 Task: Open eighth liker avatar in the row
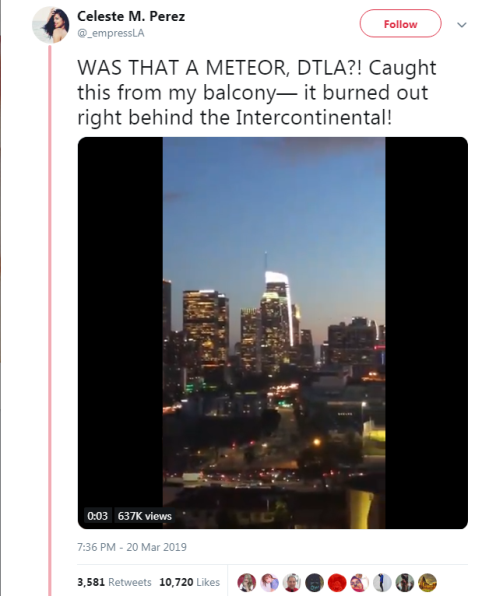tap(405, 582)
